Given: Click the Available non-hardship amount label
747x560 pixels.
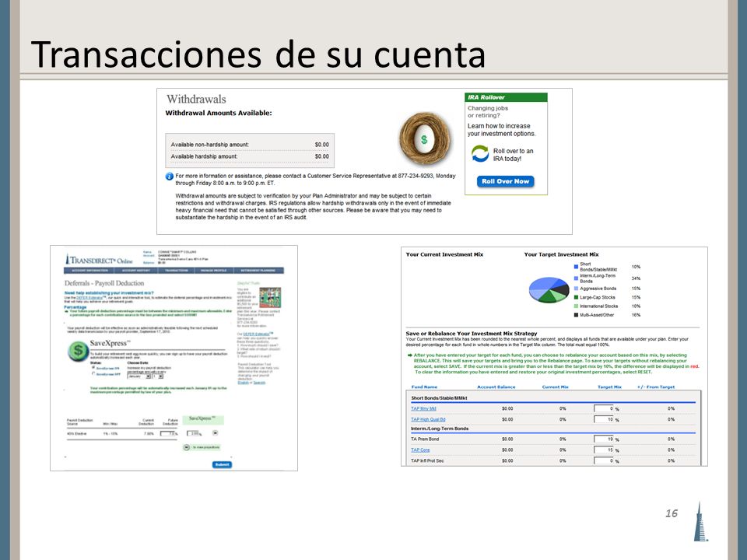Looking at the screenshot, I should (209, 145).
